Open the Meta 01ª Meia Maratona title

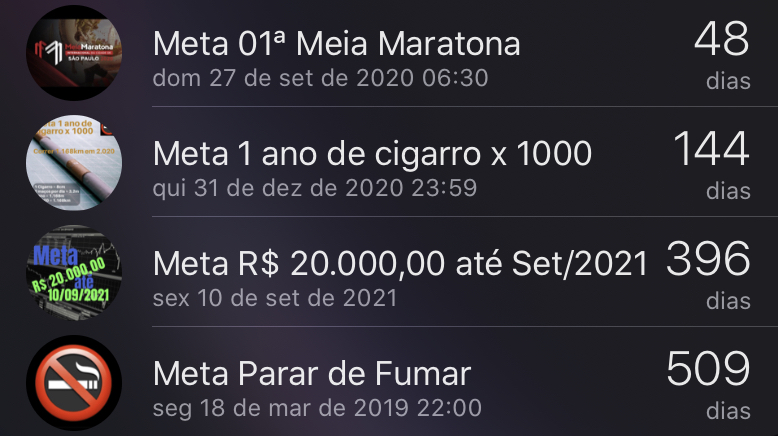pyautogui.click(x=336, y=44)
